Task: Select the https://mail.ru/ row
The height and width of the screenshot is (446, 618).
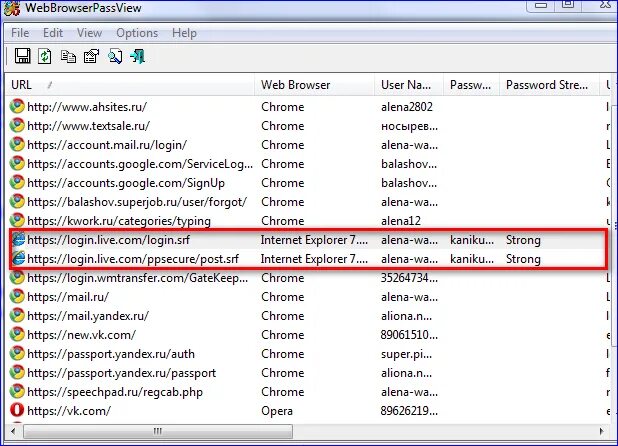Action: point(309,296)
